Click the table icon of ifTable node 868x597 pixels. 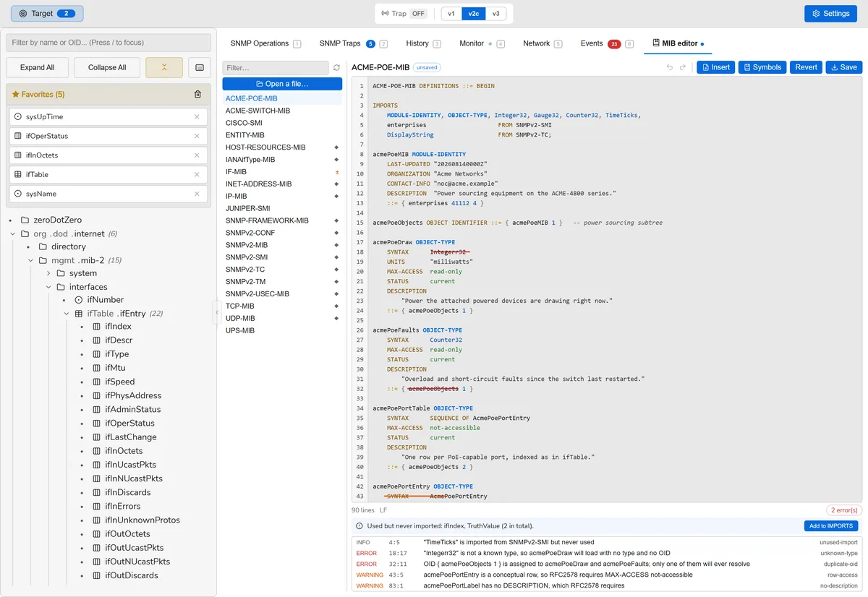tap(79, 314)
